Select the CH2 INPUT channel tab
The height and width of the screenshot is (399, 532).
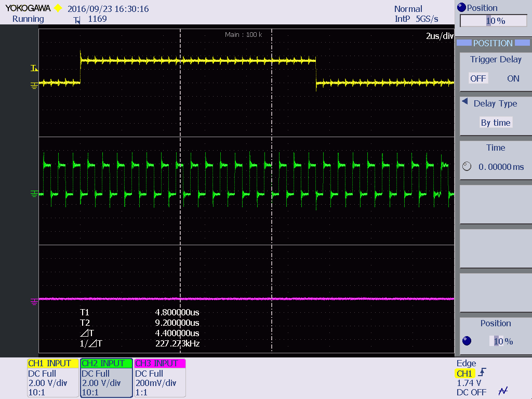tap(106, 363)
